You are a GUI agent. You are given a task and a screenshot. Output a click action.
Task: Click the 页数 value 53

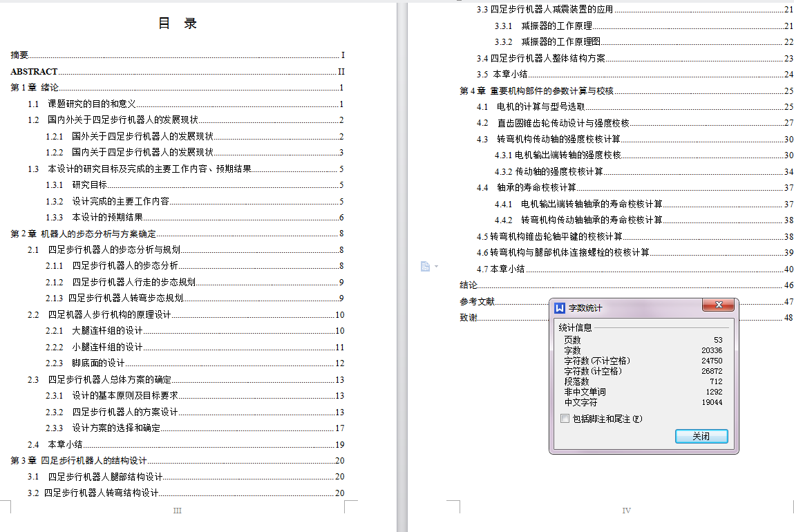click(718, 340)
